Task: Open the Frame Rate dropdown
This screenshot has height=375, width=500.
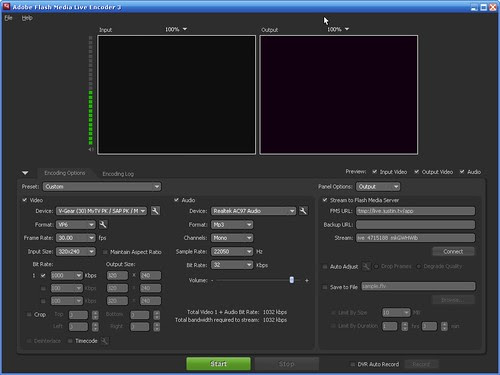Action: [x=76, y=238]
